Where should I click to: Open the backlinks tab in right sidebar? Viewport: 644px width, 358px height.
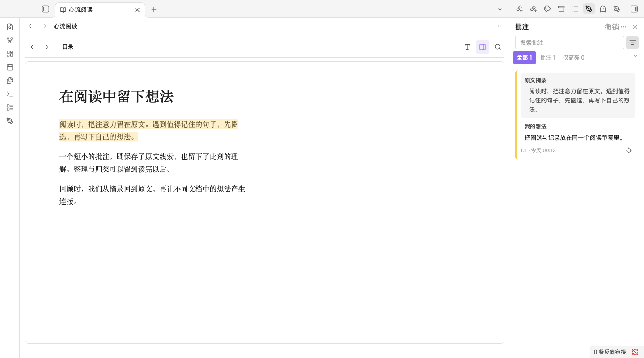pyautogui.click(x=519, y=9)
